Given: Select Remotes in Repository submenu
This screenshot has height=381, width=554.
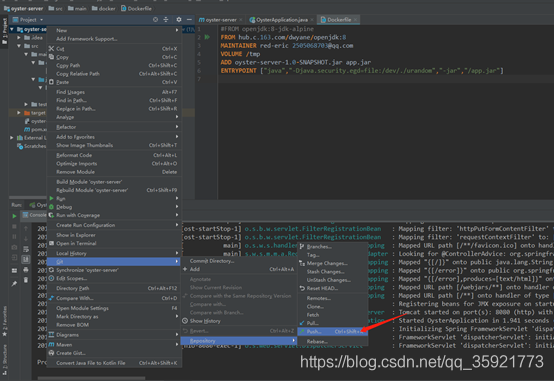Looking at the screenshot, I should (333, 298).
